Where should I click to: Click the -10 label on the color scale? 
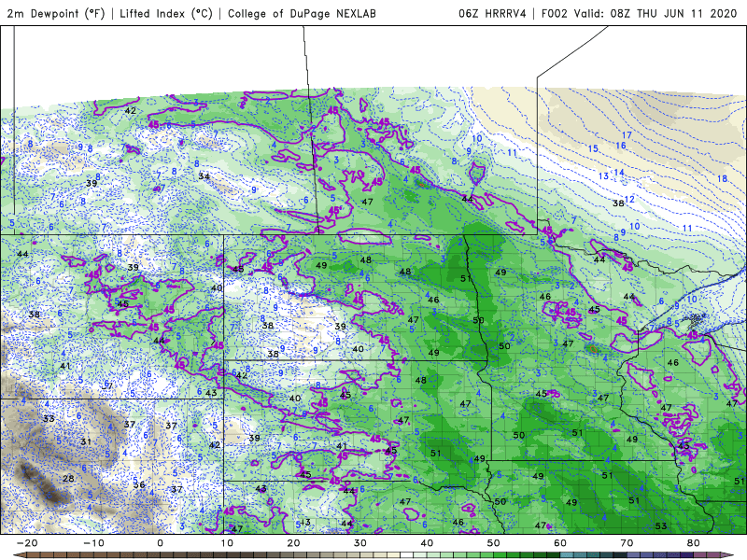pyautogui.click(x=93, y=543)
